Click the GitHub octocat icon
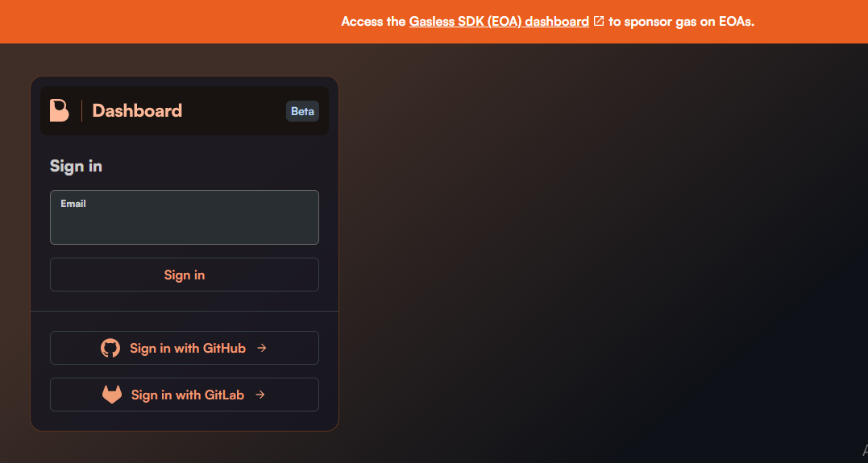This screenshot has width=868, height=463. pyautogui.click(x=110, y=348)
